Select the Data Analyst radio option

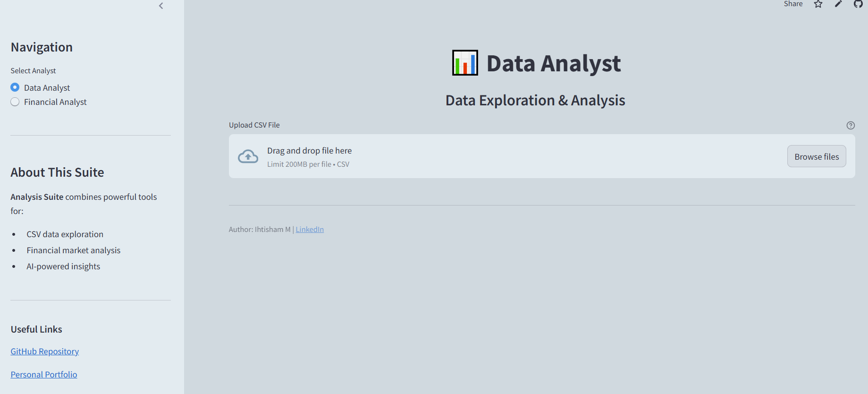15,87
